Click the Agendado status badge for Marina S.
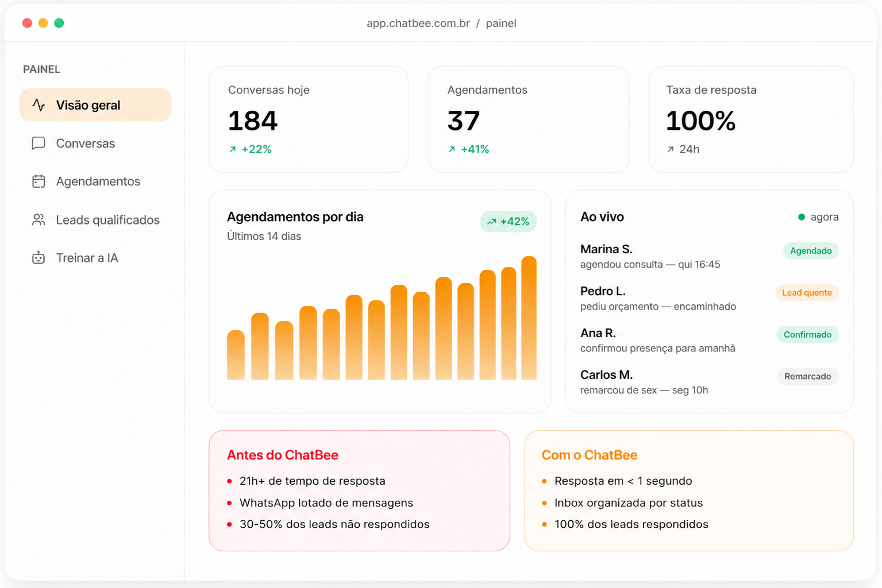Image resolution: width=882 pixels, height=588 pixels. (811, 251)
